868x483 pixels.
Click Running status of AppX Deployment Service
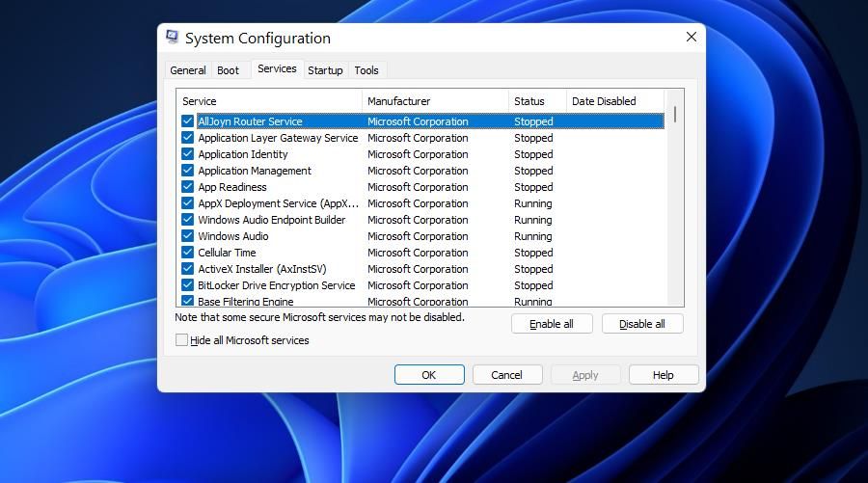[x=532, y=203]
